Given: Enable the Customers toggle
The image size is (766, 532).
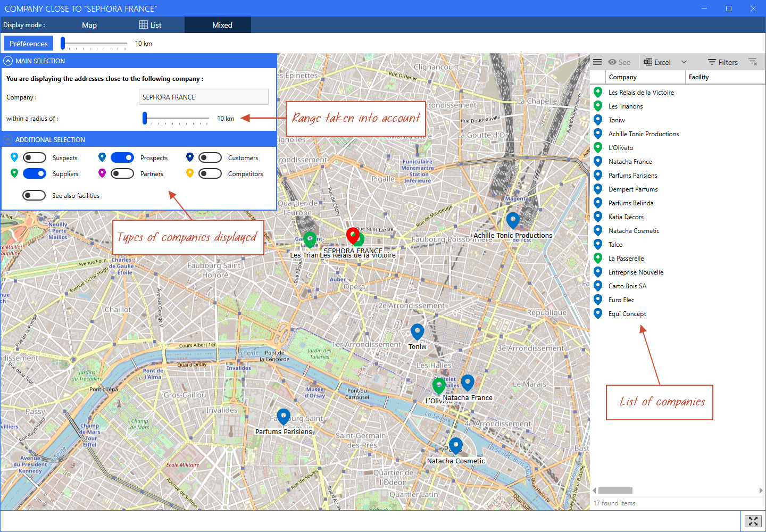Looking at the screenshot, I should [210, 157].
